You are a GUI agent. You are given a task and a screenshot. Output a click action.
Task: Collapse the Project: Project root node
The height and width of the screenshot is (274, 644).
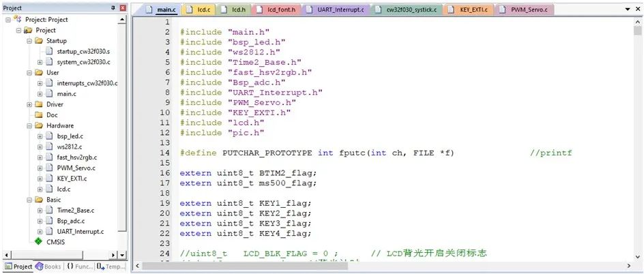point(8,20)
